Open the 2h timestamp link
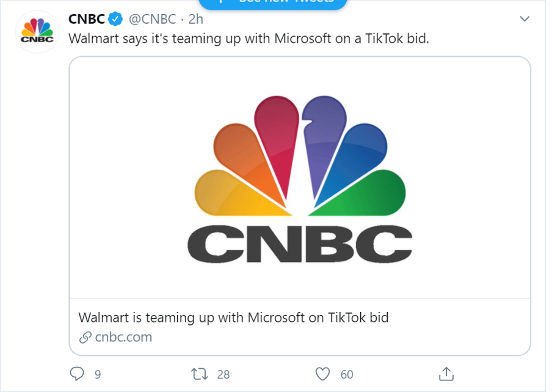 pos(195,19)
